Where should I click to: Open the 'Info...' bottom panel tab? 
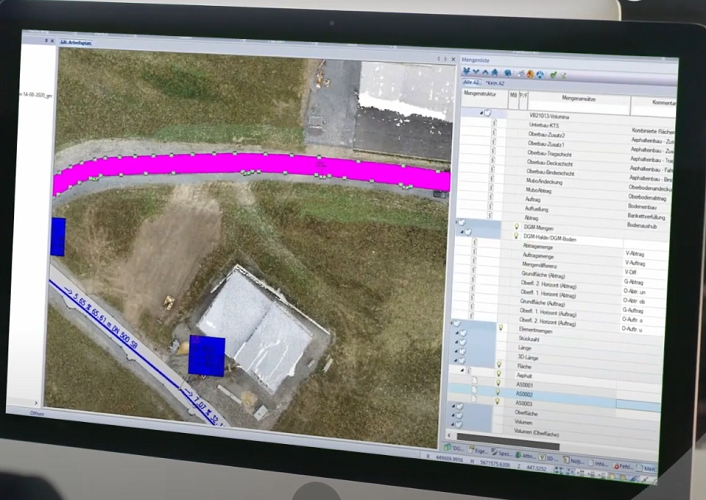point(598,463)
